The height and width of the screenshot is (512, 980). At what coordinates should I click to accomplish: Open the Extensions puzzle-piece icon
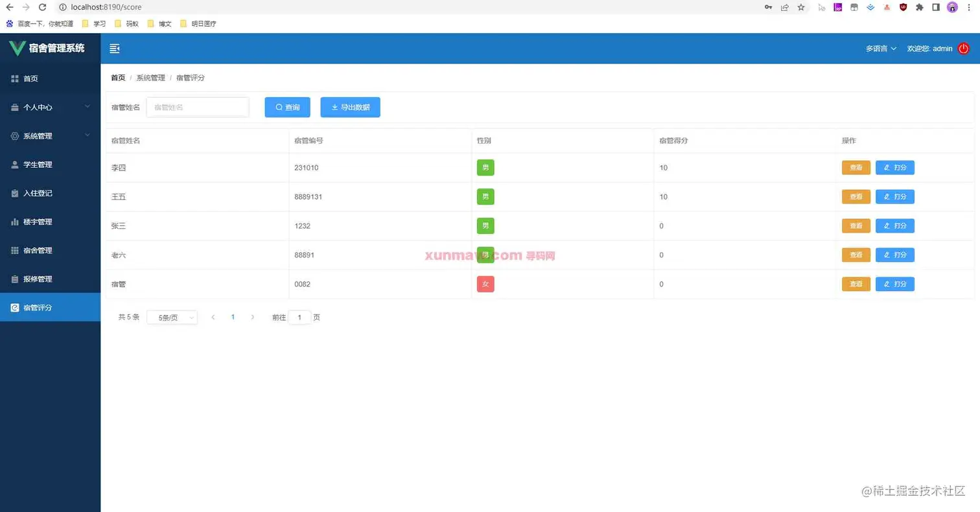919,7
